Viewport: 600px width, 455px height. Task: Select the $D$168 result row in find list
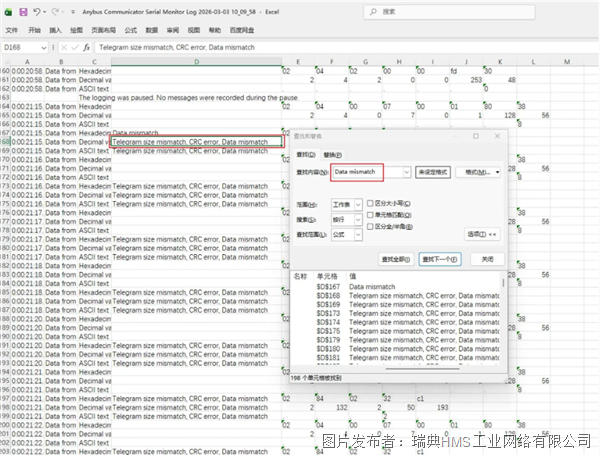[397, 295]
